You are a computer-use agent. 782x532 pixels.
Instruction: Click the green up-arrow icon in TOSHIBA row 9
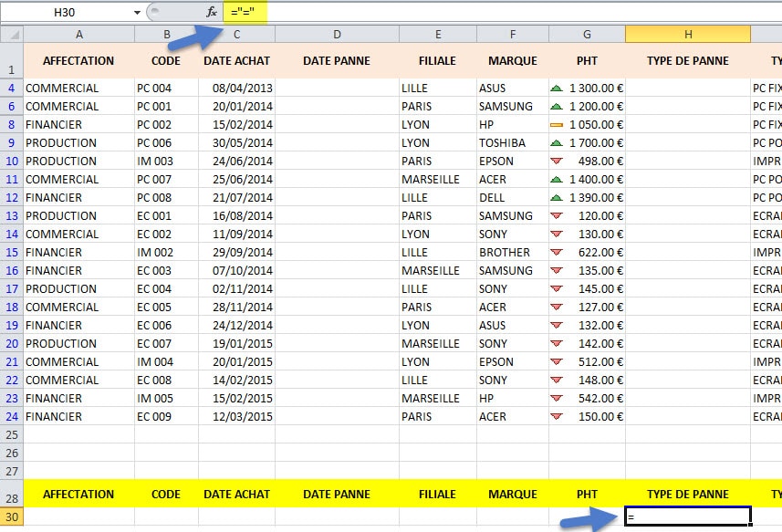(557, 143)
